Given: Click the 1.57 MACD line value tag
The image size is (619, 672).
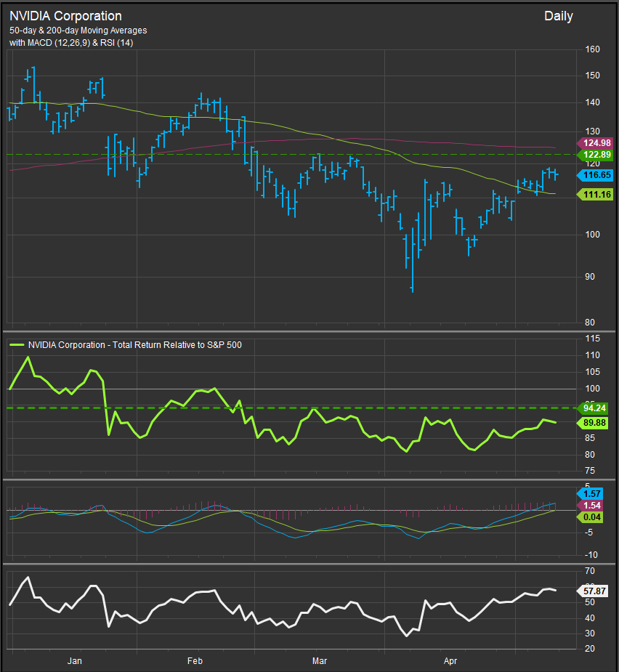Looking at the screenshot, I should (590, 494).
